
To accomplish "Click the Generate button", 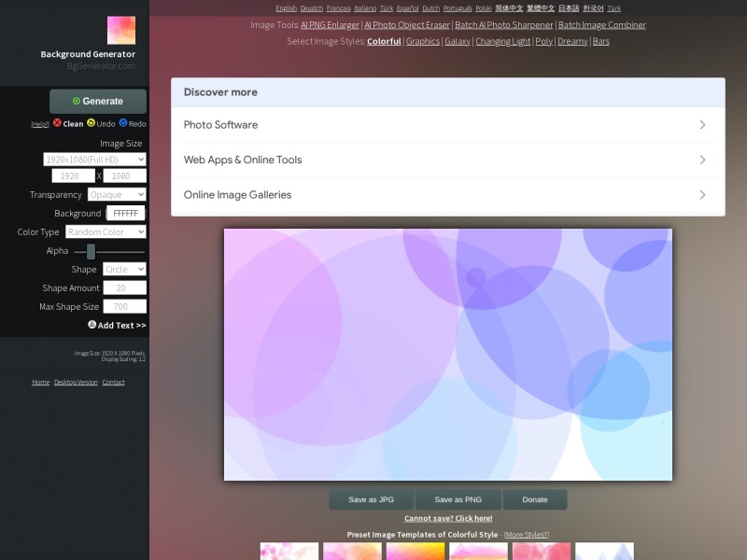I will point(98,101).
